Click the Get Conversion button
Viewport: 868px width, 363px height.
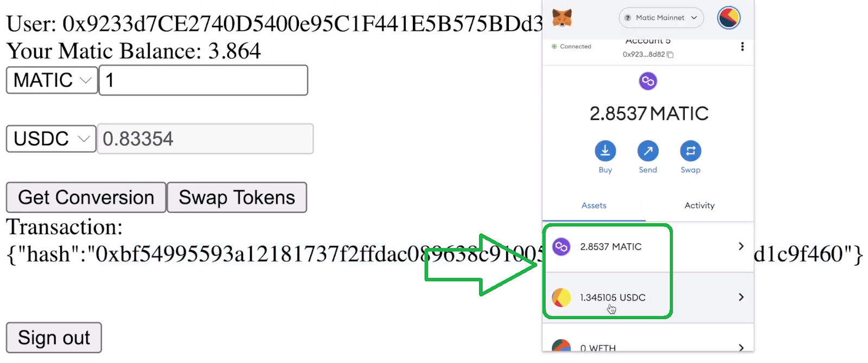pyautogui.click(x=86, y=197)
